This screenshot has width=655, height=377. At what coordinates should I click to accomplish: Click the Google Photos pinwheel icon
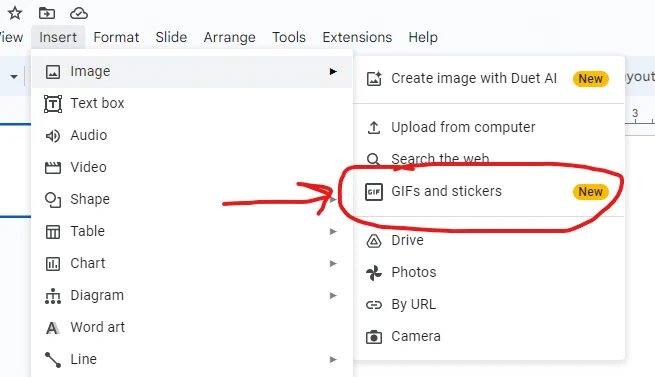[374, 273]
